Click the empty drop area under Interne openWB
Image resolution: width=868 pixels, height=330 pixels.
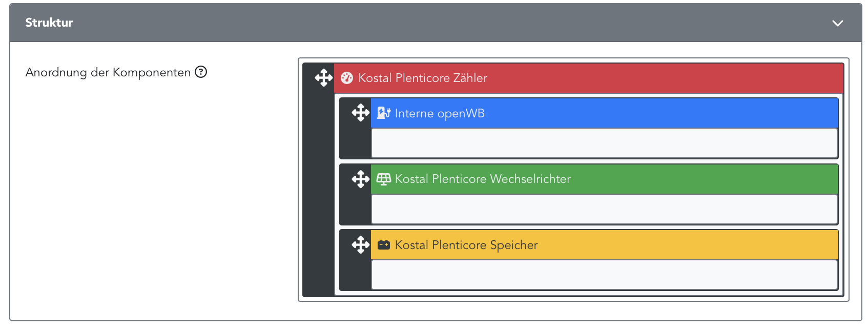pos(604,143)
